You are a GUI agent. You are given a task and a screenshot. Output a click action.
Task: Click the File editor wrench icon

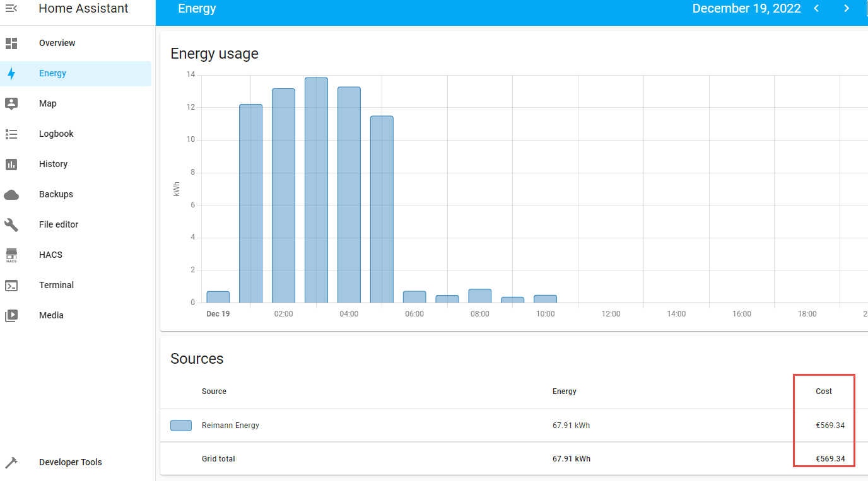[11, 224]
